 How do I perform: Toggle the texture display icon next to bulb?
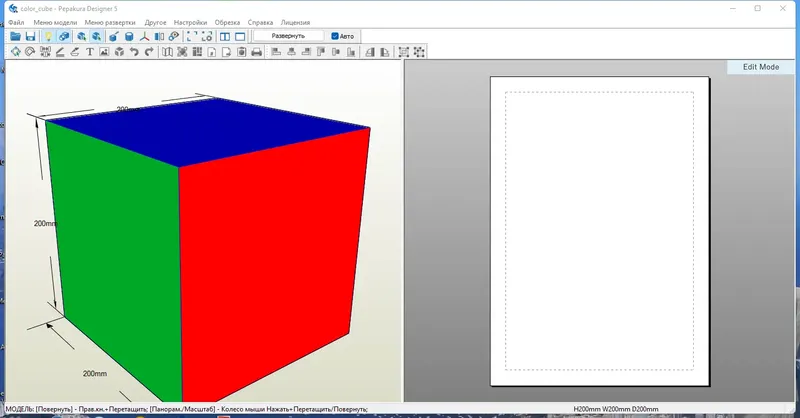point(64,36)
